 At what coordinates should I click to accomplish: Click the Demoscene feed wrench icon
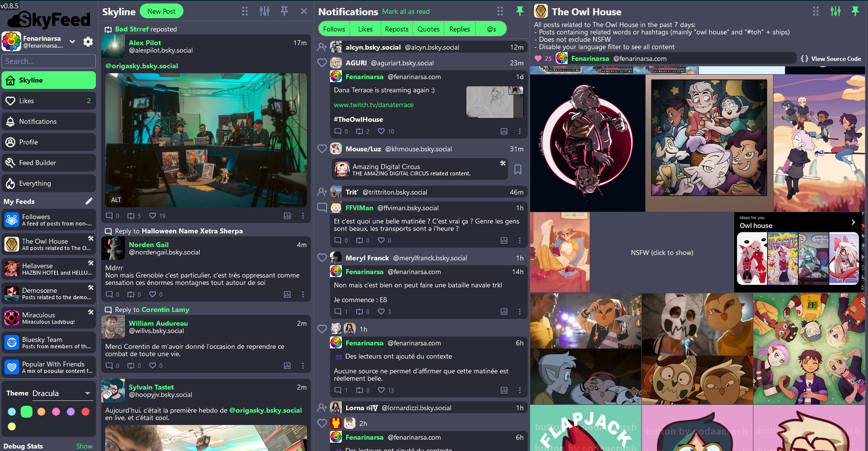(x=90, y=287)
